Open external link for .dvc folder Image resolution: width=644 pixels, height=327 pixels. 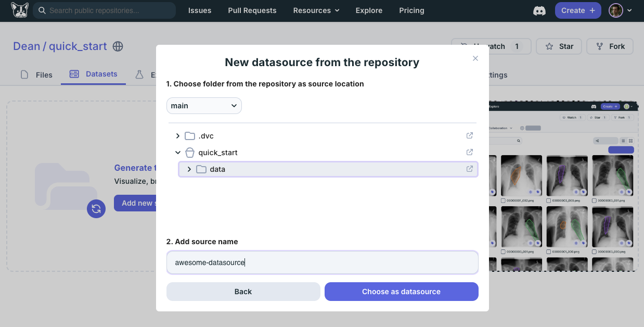[x=469, y=136]
